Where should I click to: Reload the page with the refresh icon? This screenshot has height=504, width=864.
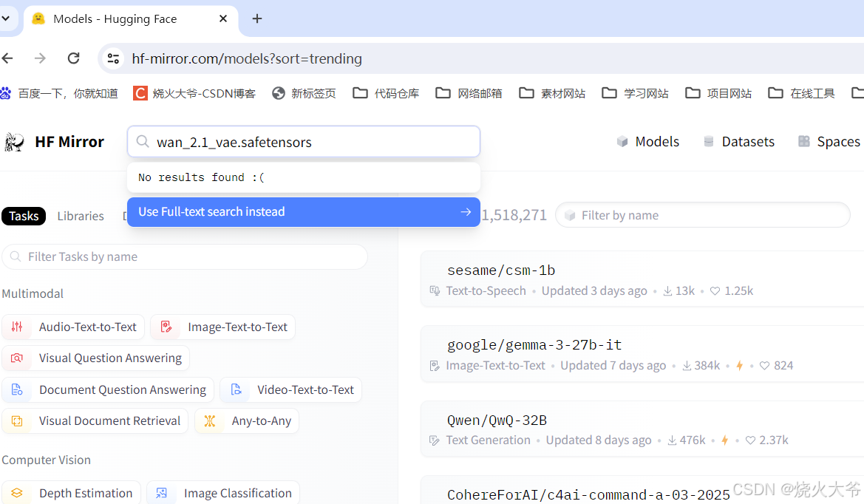tap(73, 58)
